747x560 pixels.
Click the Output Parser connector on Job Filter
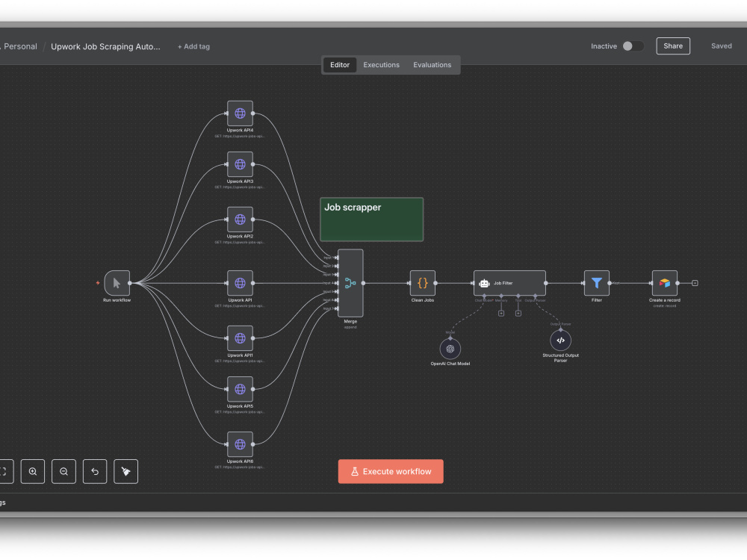tap(536, 296)
